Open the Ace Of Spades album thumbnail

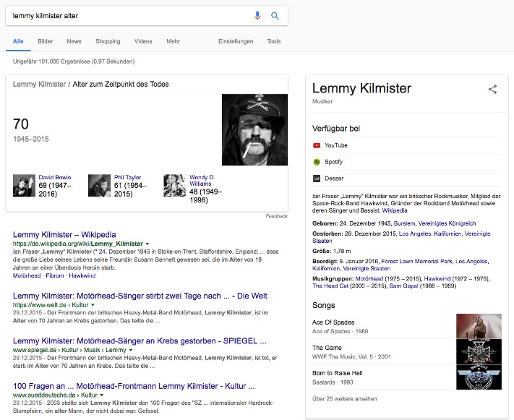point(479,326)
